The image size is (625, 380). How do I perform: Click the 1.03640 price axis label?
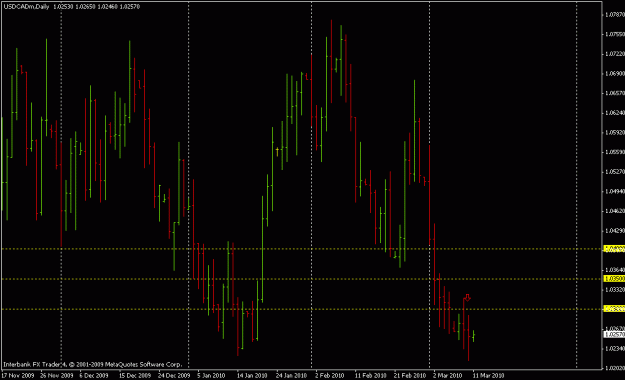click(x=615, y=270)
